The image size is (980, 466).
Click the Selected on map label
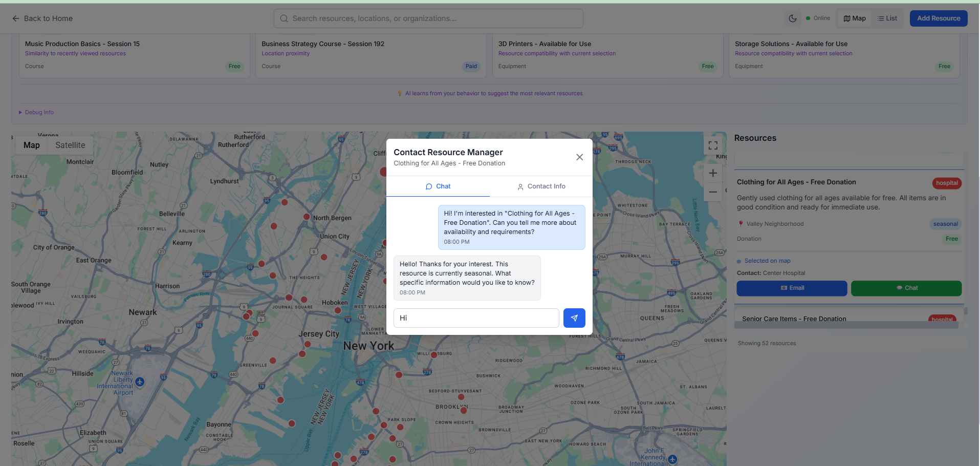point(767,261)
